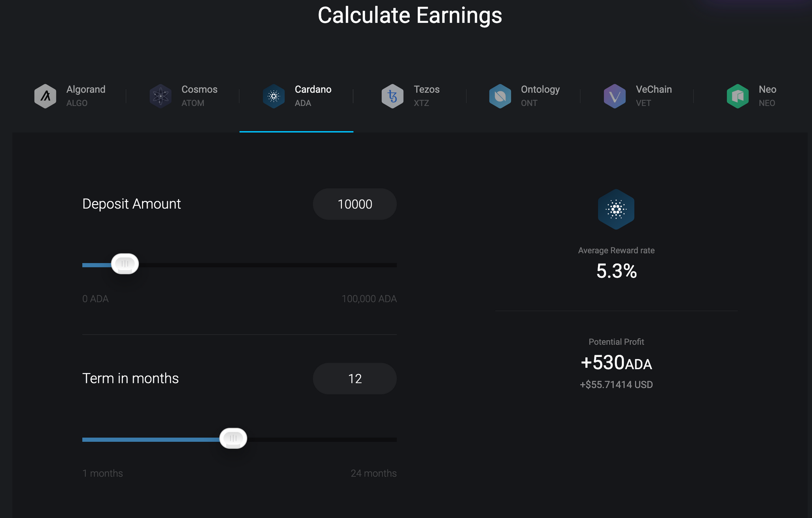Switch to the Algorand ALGO tab
The image size is (812, 518).
tap(70, 96)
